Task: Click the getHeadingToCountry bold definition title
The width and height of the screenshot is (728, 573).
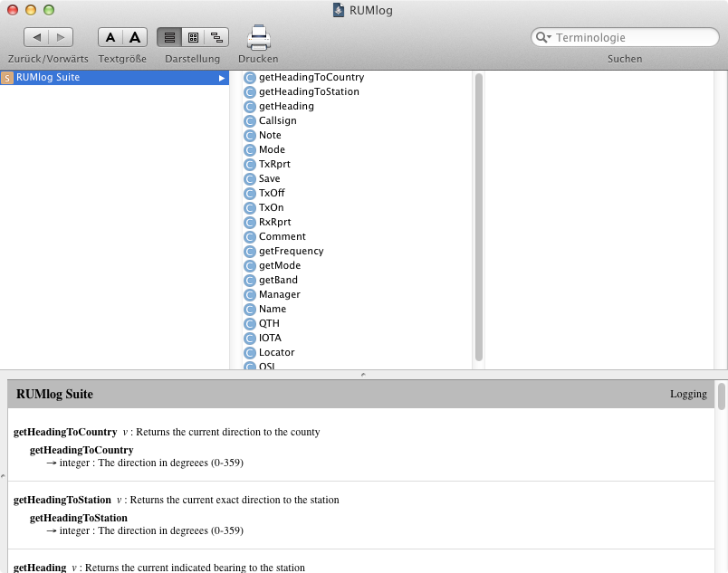Action: point(65,432)
